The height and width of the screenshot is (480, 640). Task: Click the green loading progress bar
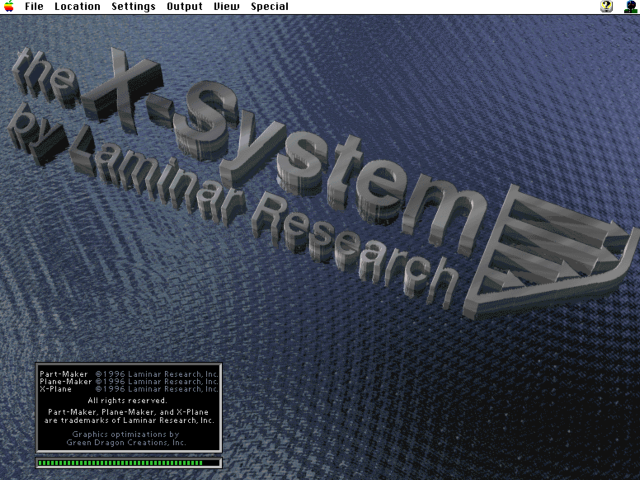(129, 463)
